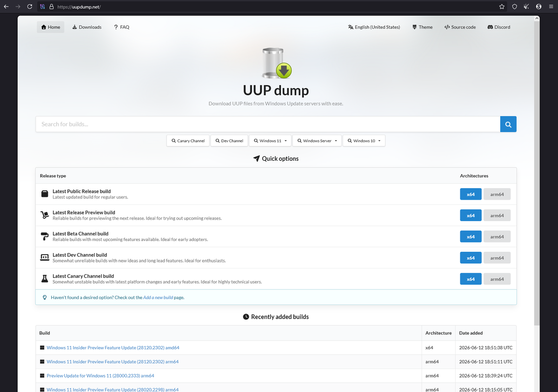Select arm64 for Latest Public Release build
The width and height of the screenshot is (558, 392).
pos(497,194)
